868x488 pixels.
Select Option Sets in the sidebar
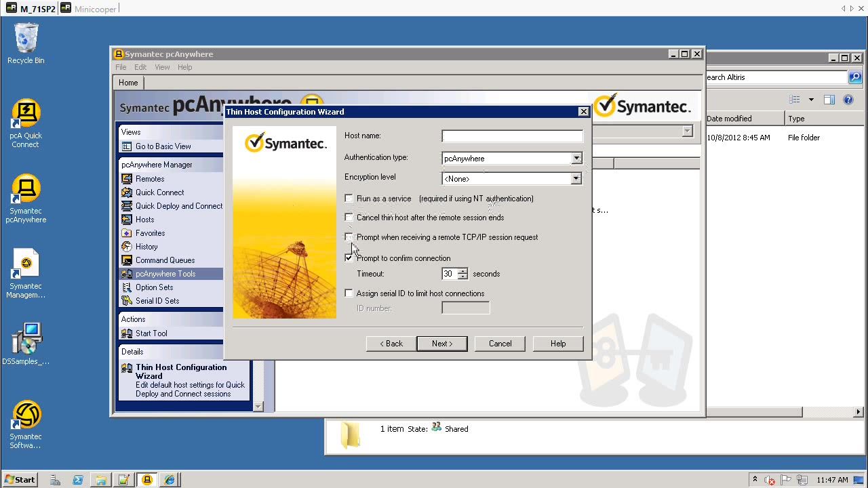point(153,287)
